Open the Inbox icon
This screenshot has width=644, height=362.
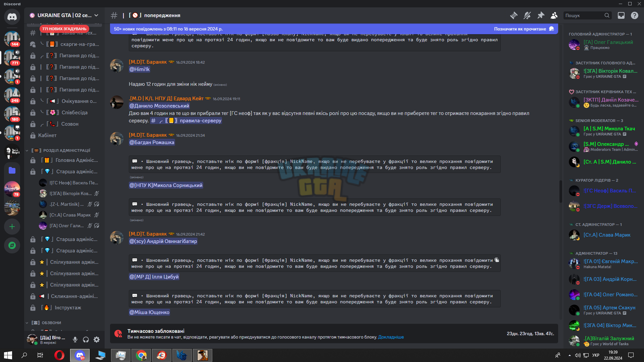(621, 15)
